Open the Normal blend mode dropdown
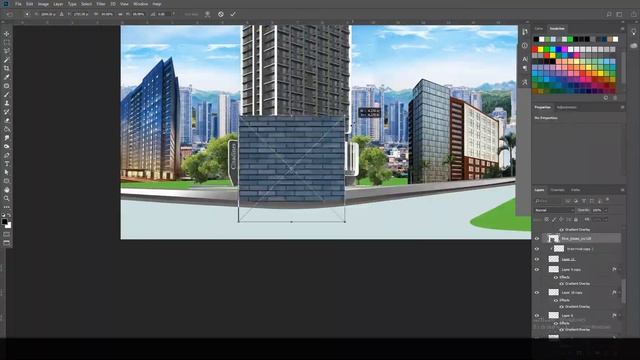 pos(554,210)
